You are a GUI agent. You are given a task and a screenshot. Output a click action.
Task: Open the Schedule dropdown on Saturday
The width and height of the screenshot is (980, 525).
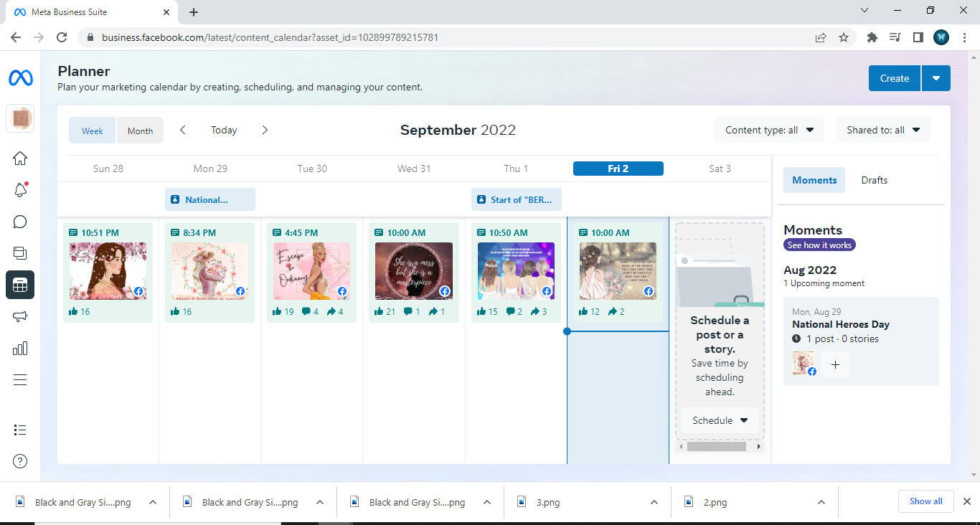coord(720,420)
